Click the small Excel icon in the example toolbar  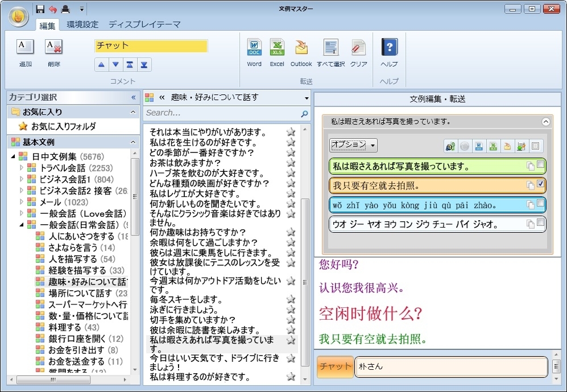point(493,146)
